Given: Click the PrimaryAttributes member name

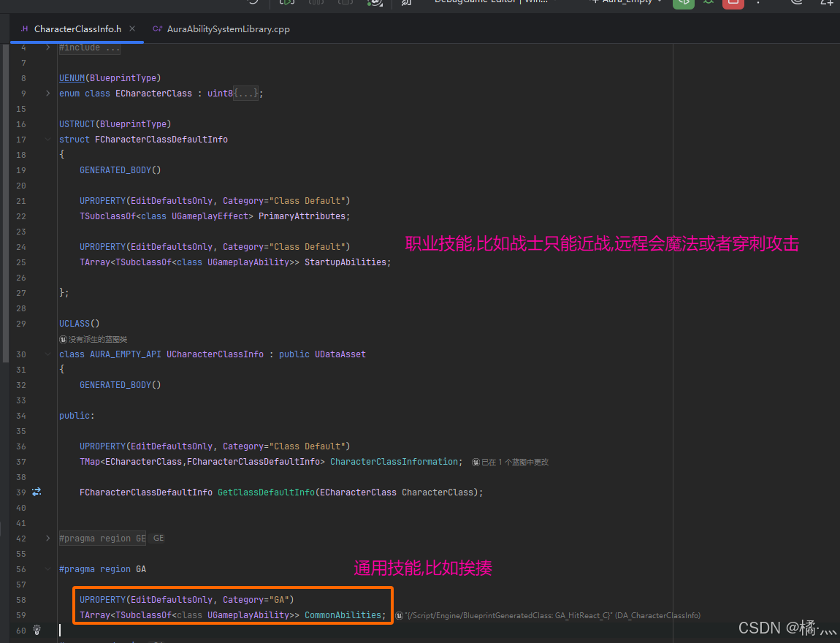Looking at the screenshot, I should pos(302,216).
